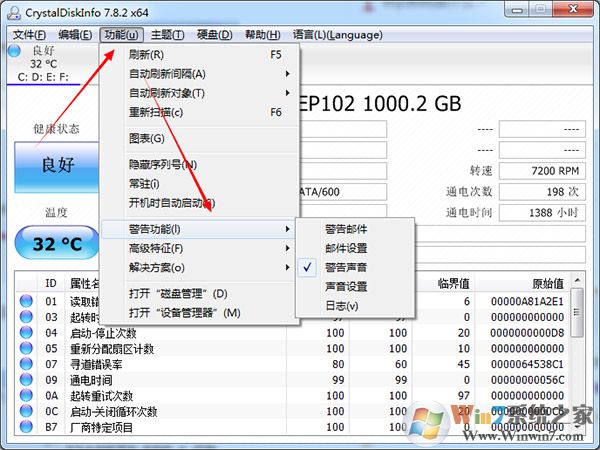Click the status orb for 09 通电时间
This screenshot has height=450, width=600.
pyautogui.click(x=26, y=380)
